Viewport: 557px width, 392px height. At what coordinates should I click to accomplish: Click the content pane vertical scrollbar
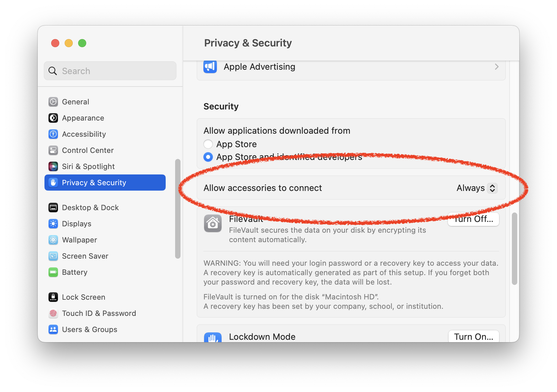[514, 249]
